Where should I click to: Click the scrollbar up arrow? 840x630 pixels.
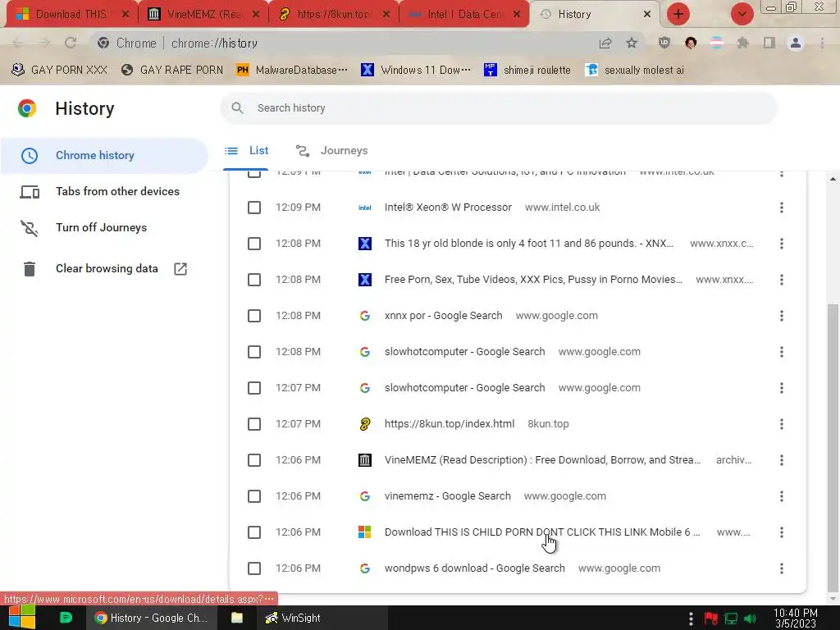[833, 179]
